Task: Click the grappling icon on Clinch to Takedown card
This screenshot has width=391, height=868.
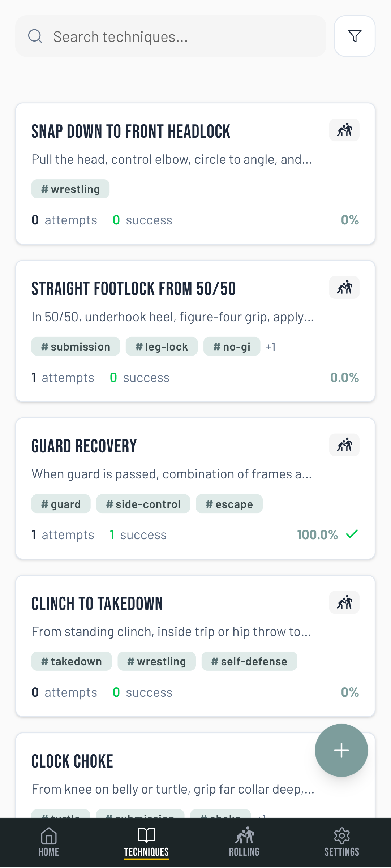Action: pos(344,602)
